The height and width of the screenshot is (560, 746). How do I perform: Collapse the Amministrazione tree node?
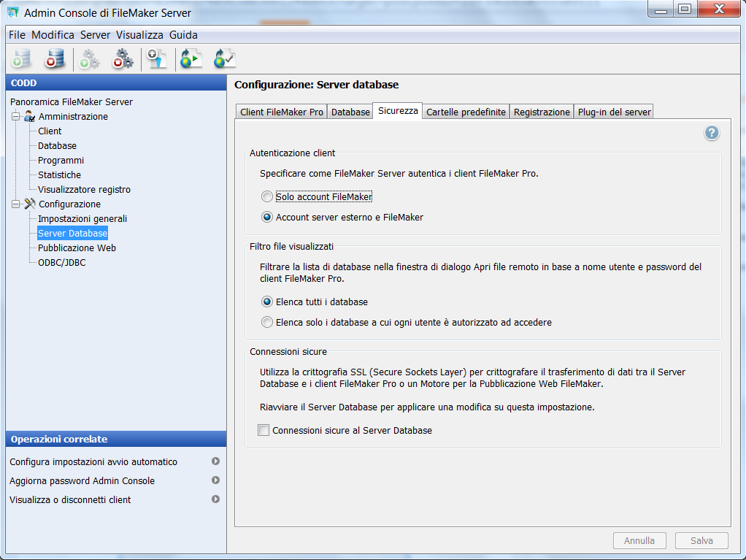click(16, 116)
